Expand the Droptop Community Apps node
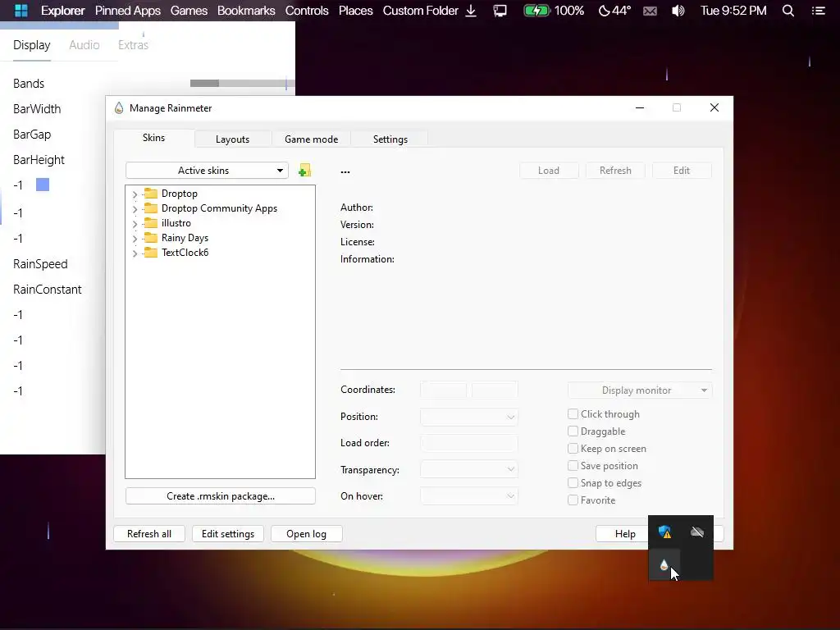The height and width of the screenshot is (630, 840). click(135, 209)
